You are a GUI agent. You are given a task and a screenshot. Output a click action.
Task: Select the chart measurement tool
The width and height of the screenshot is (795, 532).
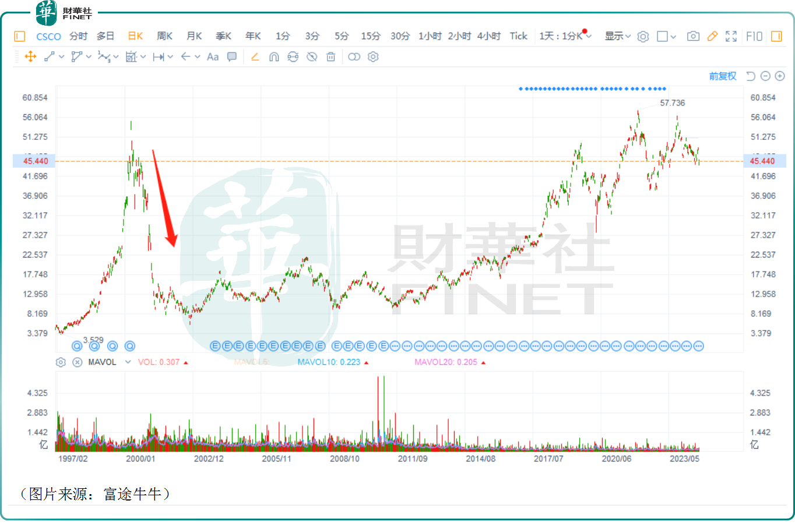tap(131, 57)
